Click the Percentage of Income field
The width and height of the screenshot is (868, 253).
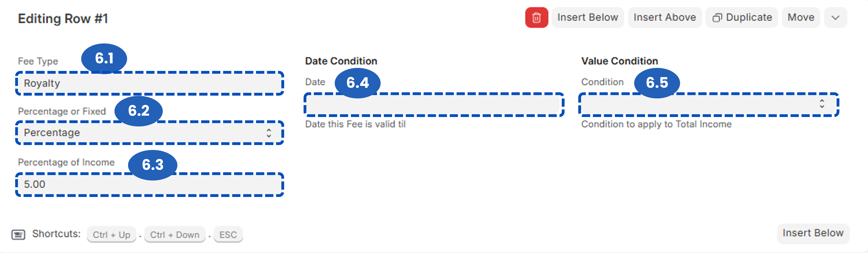[x=150, y=184]
